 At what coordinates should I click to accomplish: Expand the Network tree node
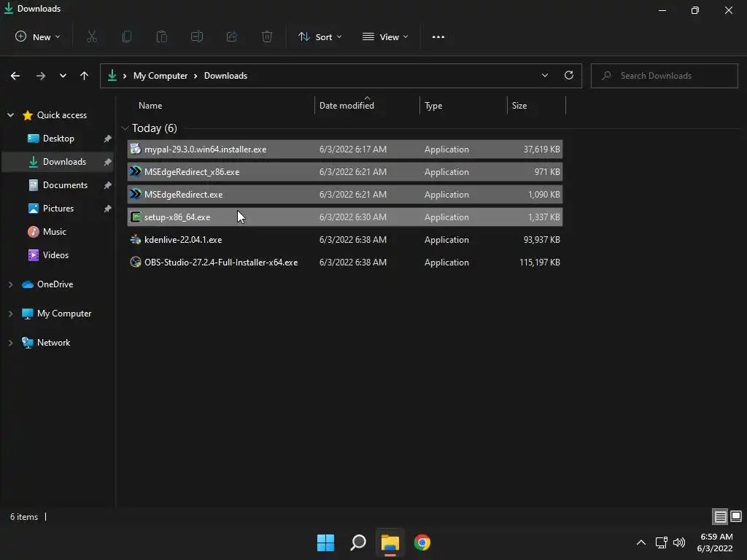10,343
